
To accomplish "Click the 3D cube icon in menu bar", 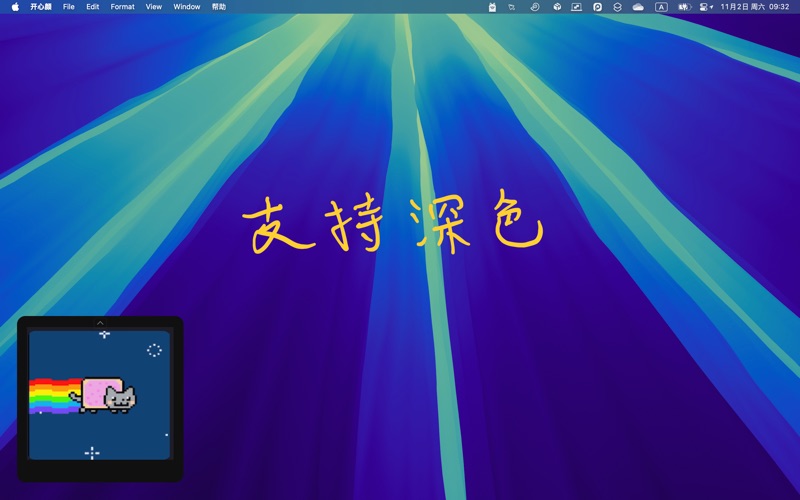I will (557, 7).
